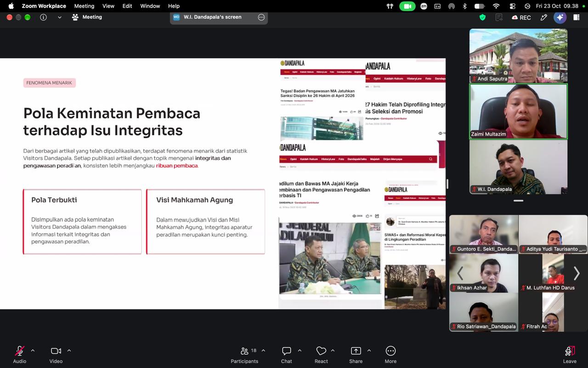Click the Leave meeting button

coord(570,354)
